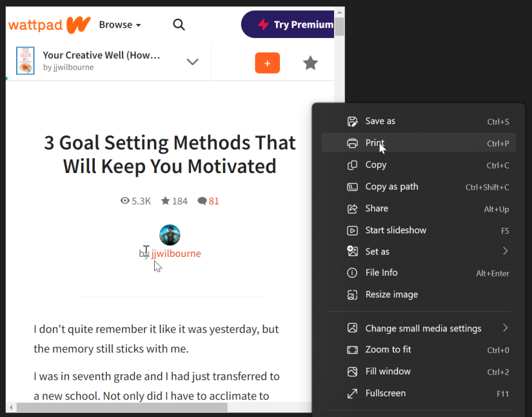Expand the story chapter list chevron

[x=192, y=62]
